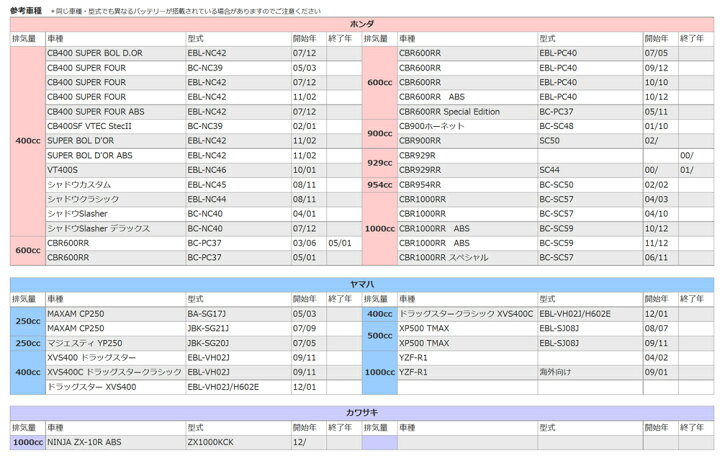Select the CB400SF VTEC StecII model name
Screen dimensions: 720x456
(x=89, y=126)
